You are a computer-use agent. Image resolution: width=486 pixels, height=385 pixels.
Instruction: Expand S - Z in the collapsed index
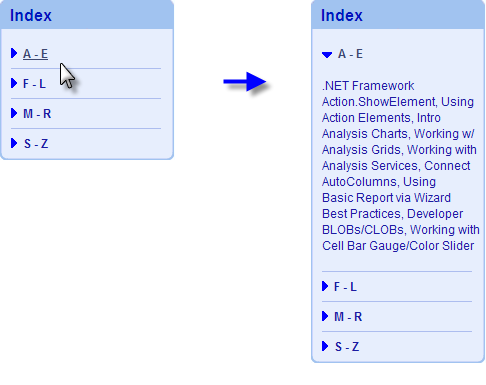[x=36, y=144]
